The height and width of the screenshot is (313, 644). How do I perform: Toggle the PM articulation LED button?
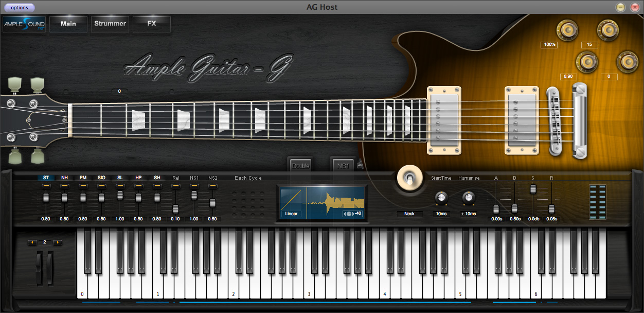point(83,185)
